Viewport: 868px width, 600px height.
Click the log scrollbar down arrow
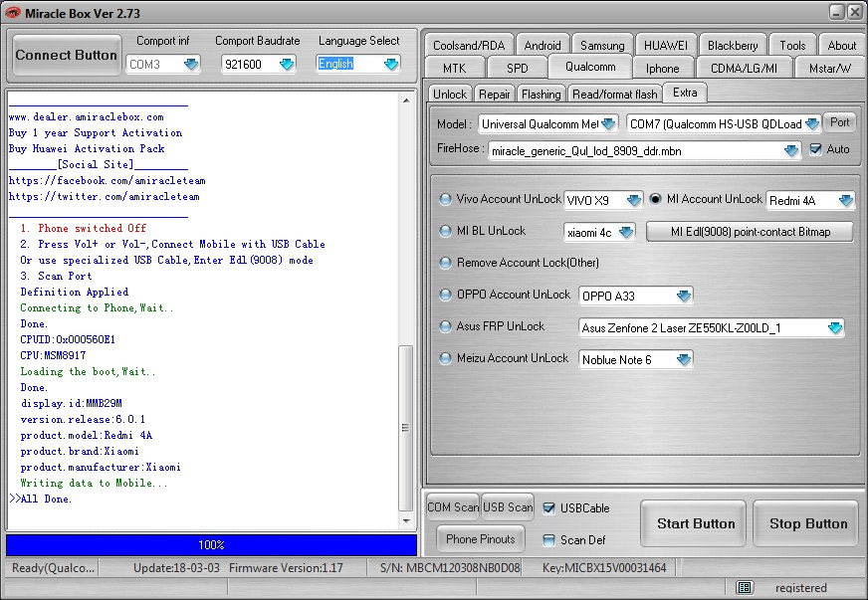406,520
